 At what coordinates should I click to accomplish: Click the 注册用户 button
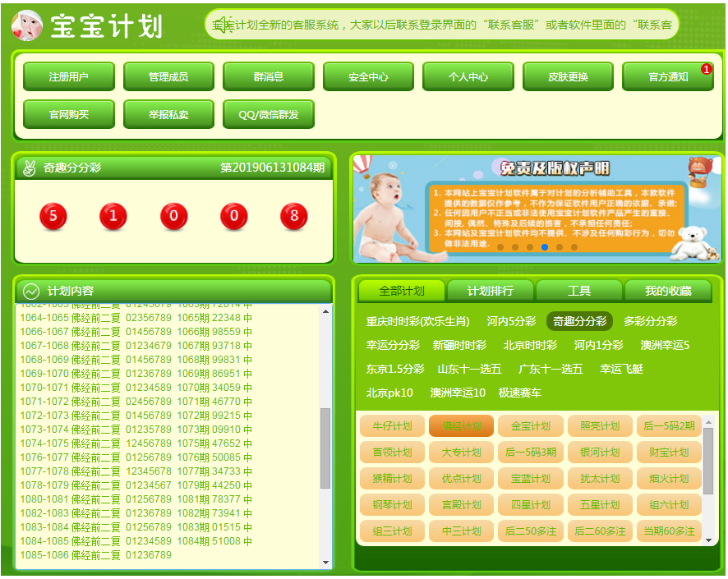click(x=68, y=77)
